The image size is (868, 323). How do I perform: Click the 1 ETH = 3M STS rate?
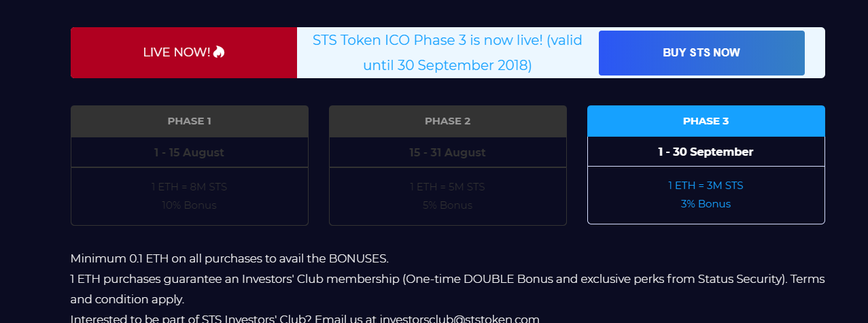706,186
